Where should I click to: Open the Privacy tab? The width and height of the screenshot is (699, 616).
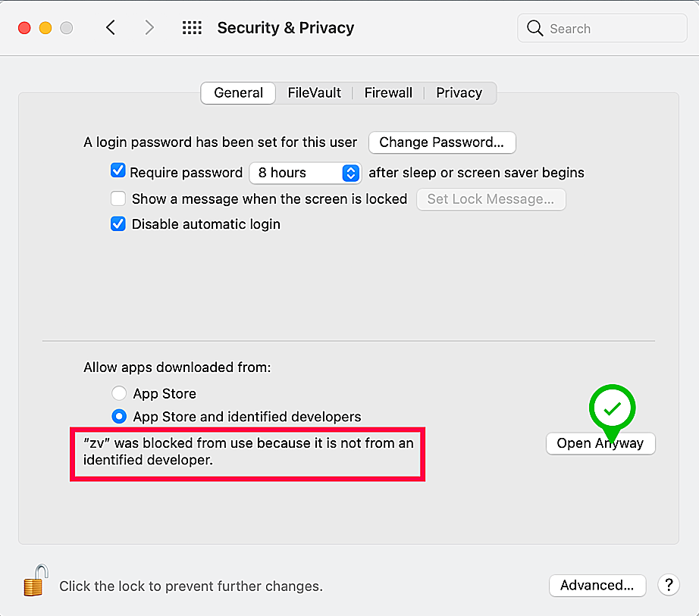pos(459,93)
